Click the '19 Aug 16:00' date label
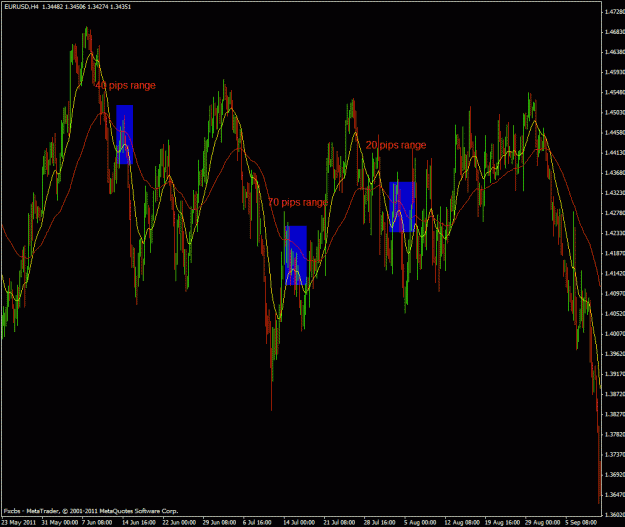The image size is (625, 527). [x=502, y=522]
